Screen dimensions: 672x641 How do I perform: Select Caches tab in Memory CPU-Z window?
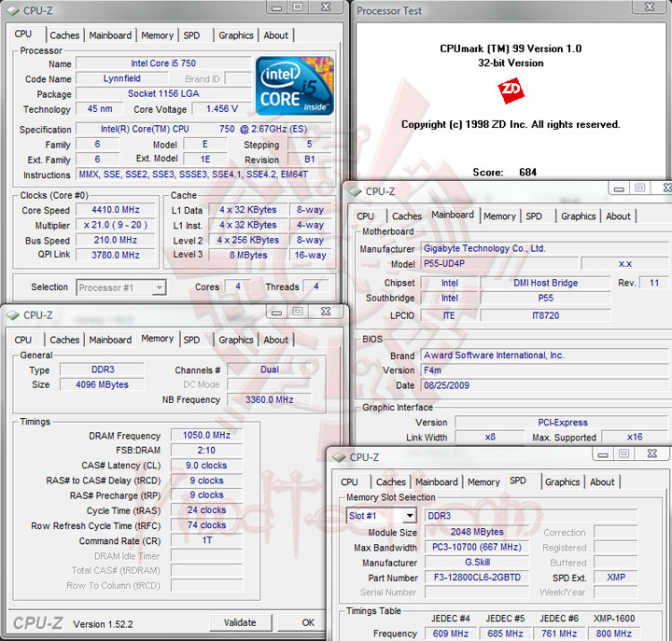[x=64, y=340]
